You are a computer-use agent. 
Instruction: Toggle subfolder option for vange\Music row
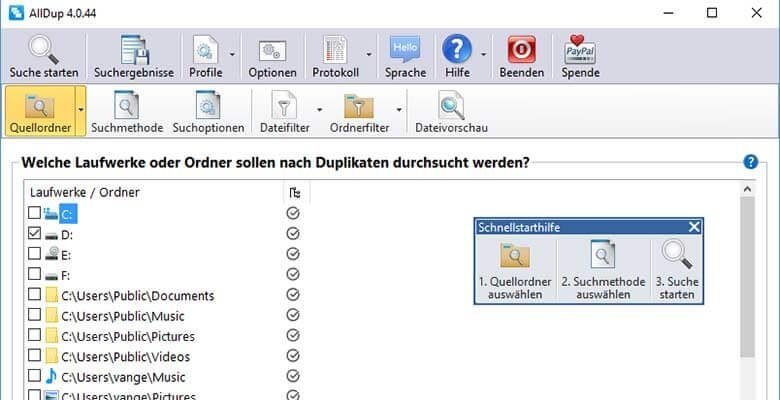(x=293, y=377)
